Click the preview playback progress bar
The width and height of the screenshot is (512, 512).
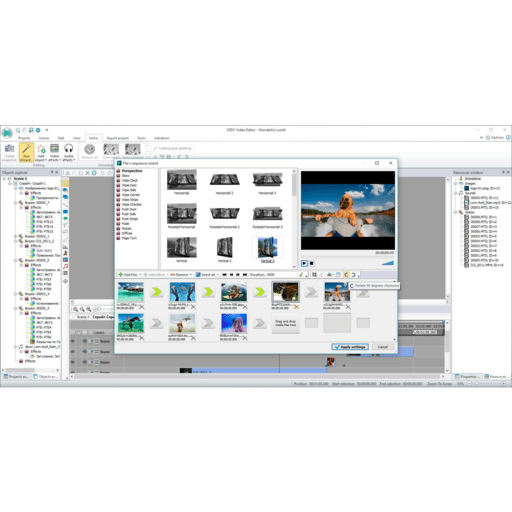[347, 257]
